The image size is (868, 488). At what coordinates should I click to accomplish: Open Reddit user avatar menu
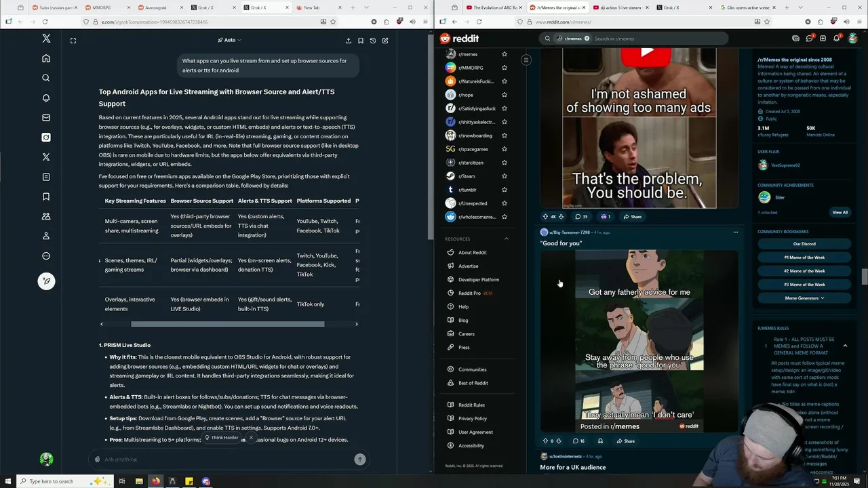click(853, 39)
